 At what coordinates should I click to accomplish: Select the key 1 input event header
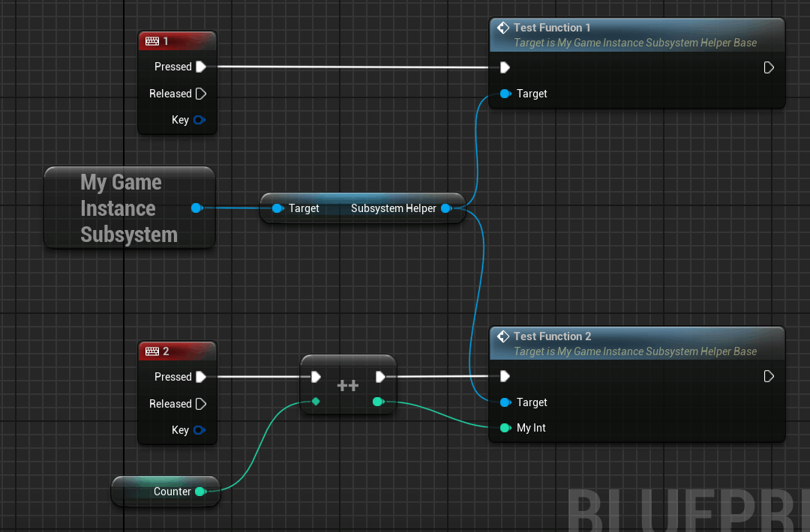177,41
